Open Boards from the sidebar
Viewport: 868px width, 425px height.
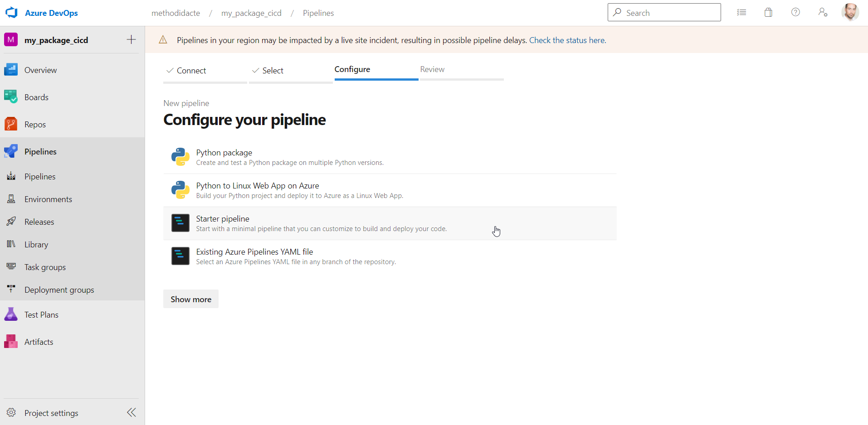pyautogui.click(x=36, y=97)
